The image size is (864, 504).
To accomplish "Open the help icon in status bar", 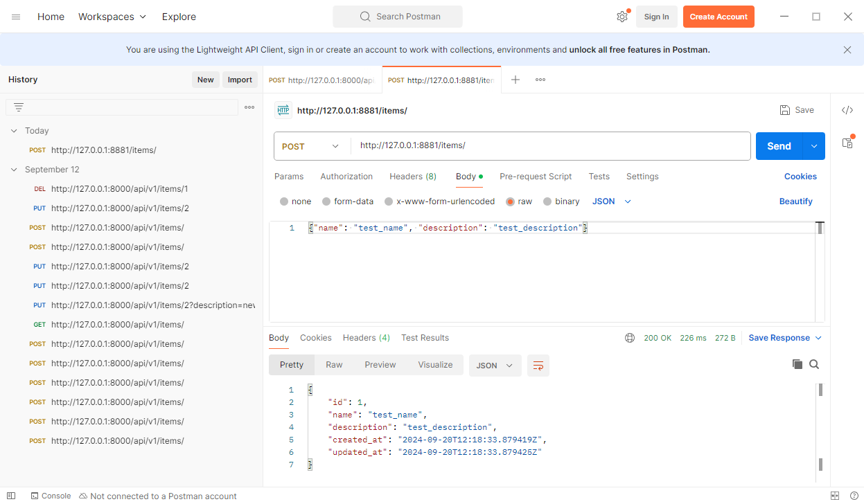I will pos(854,496).
